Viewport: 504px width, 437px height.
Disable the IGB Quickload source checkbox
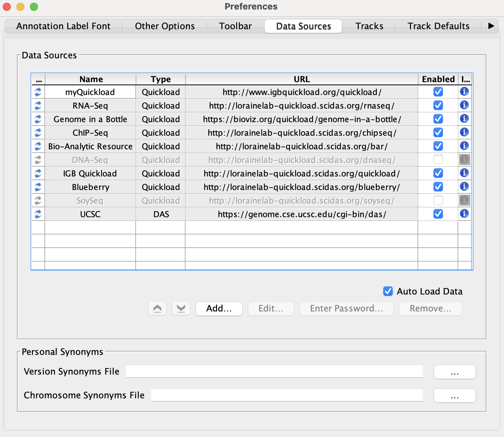pyautogui.click(x=438, y=173)
